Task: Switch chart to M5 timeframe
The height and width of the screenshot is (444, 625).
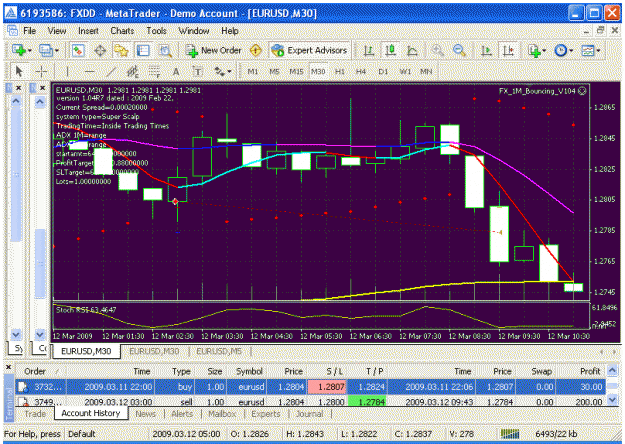Action: (x=274, y=71)
